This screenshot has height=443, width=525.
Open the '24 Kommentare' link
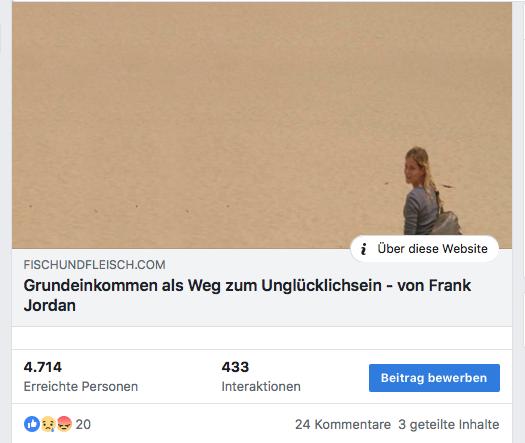coord(343,424)
